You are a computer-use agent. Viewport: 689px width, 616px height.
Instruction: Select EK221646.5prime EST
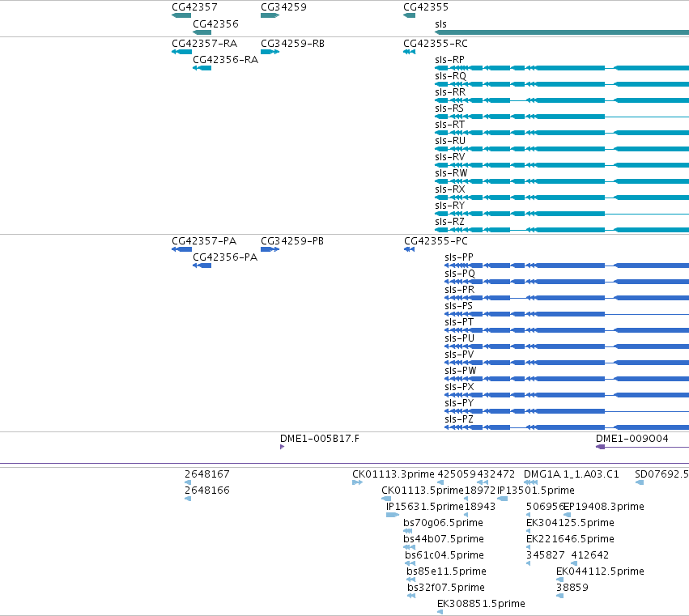[x=528, y=547]
